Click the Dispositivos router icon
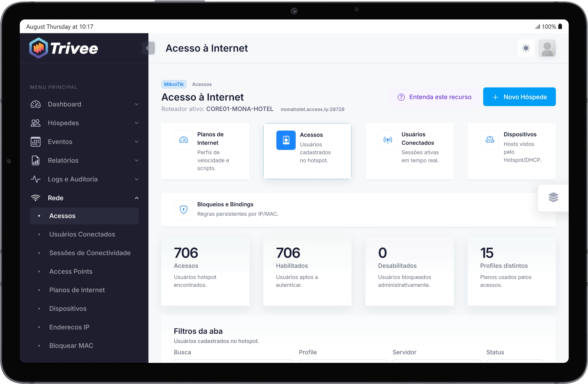Screen dimensions: 588x384 point(490,140)
